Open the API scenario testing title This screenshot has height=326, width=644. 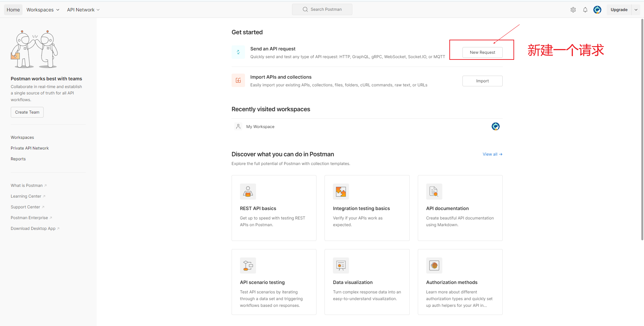coord(262,282)
